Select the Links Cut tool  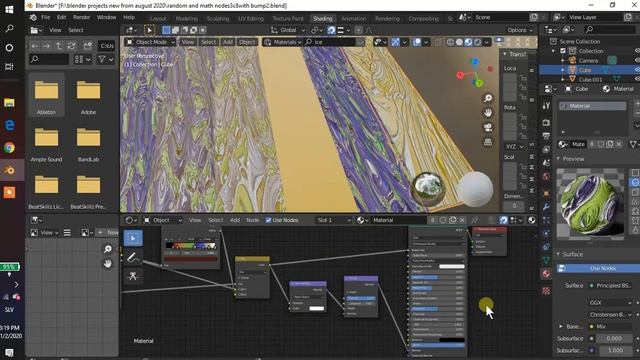tap(133, 276)
